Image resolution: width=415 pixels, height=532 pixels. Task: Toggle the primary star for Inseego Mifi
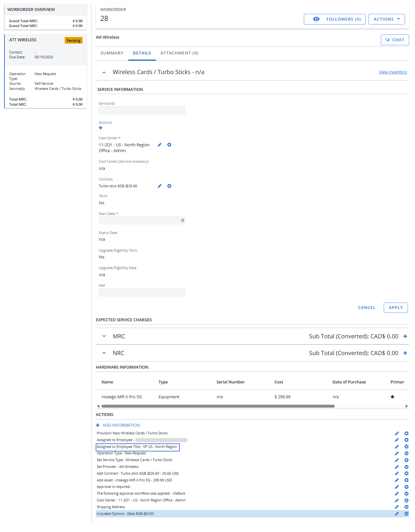(392, 397)
